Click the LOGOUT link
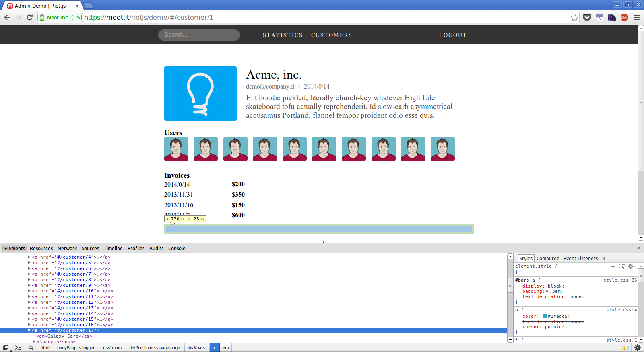Image resolution: width=644 pixels, height=352 pixels. point(453,35)
